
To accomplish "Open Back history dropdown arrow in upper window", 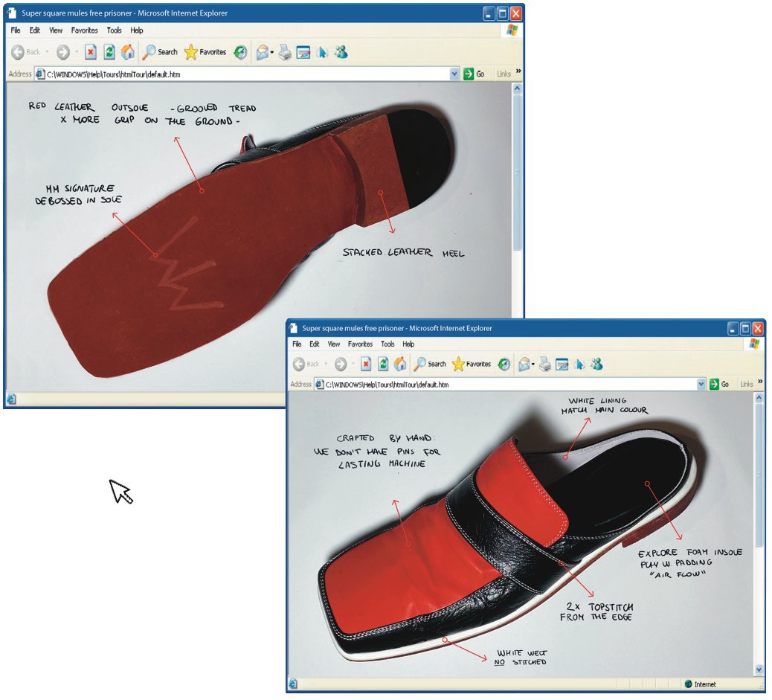I will [x=48, y=52].
